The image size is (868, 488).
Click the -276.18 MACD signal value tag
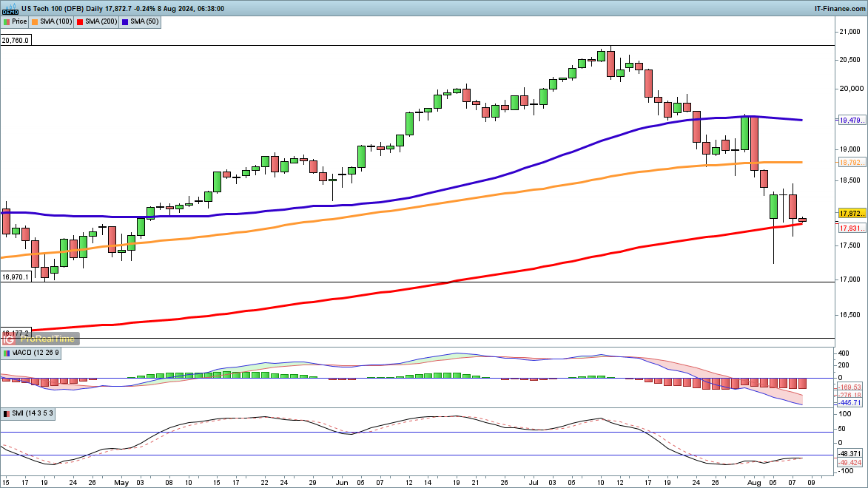850,395
